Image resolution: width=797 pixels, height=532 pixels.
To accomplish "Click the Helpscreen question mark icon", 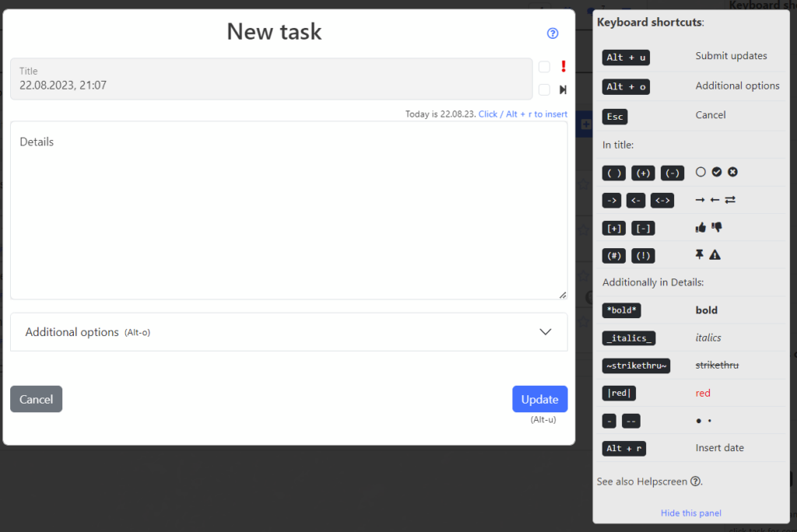I will pos(696,481).
